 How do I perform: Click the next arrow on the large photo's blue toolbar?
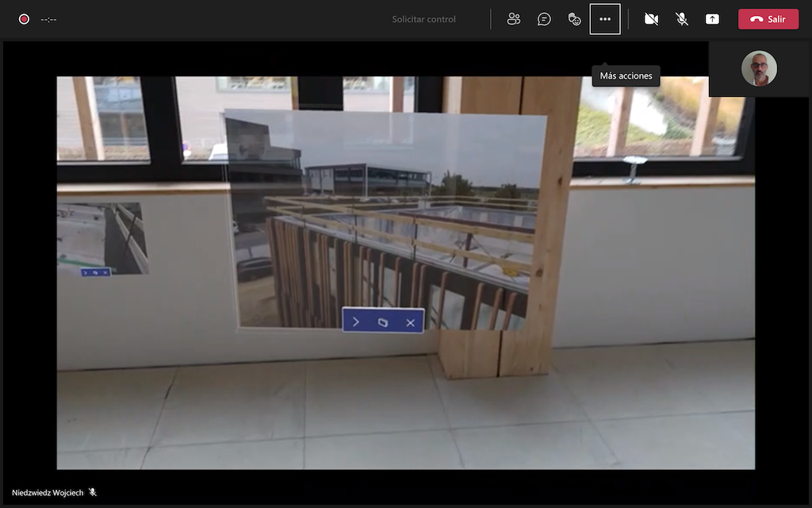[x=356, y=322]
